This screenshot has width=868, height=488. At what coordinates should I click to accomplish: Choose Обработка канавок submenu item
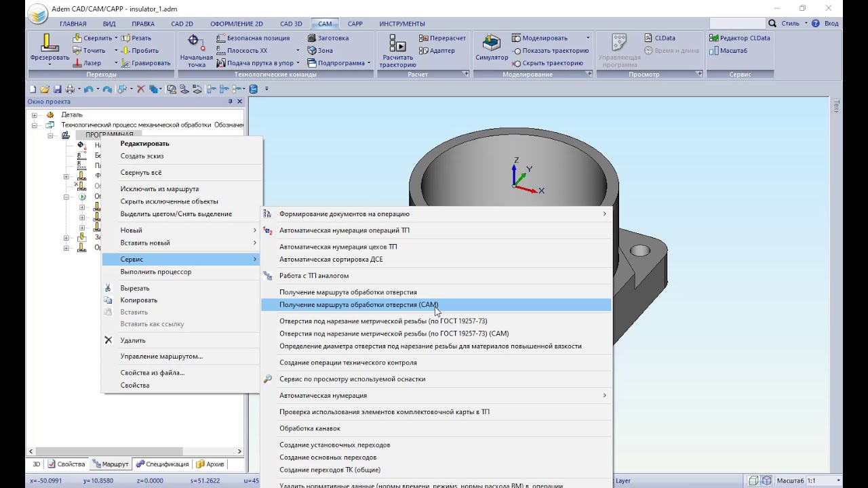point(436,428)
